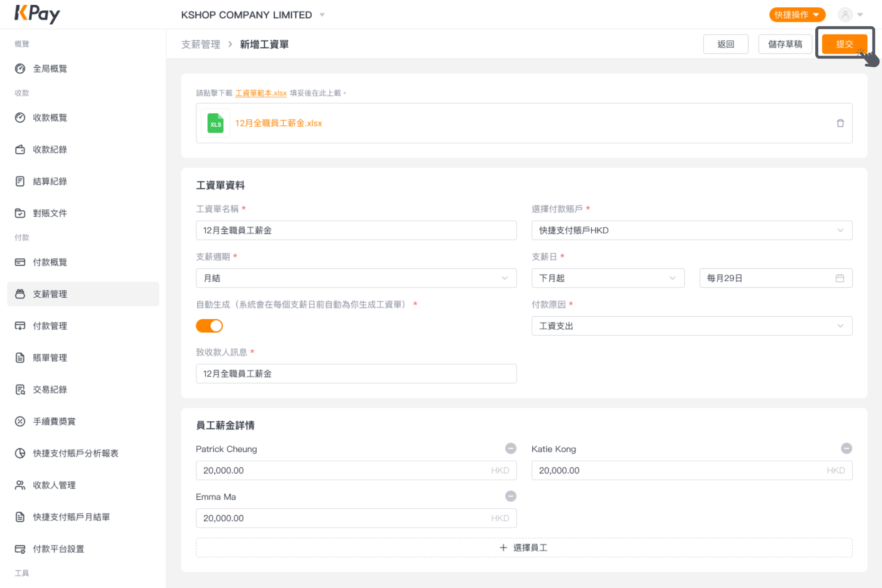
Task: Download the 工資單範本.xlsx template link
Action: pos(261,93)
